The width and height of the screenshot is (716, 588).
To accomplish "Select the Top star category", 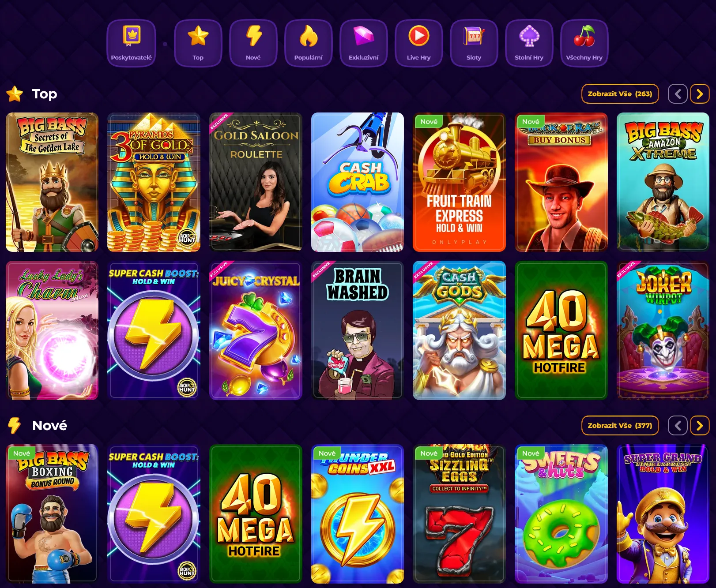I will pyautogui.click(x=198, y=43).
